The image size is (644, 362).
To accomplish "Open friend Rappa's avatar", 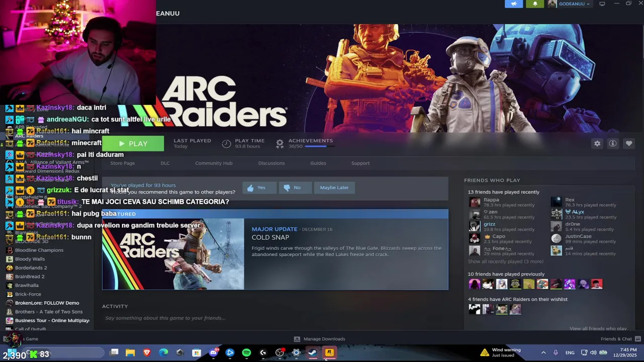I will tap(474, 202).
